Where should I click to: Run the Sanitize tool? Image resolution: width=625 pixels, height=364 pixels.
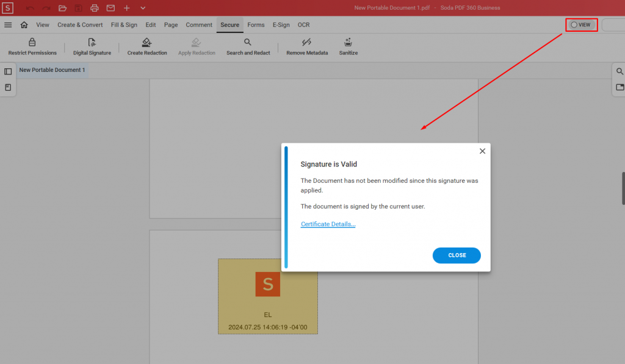tap(348, 46)
